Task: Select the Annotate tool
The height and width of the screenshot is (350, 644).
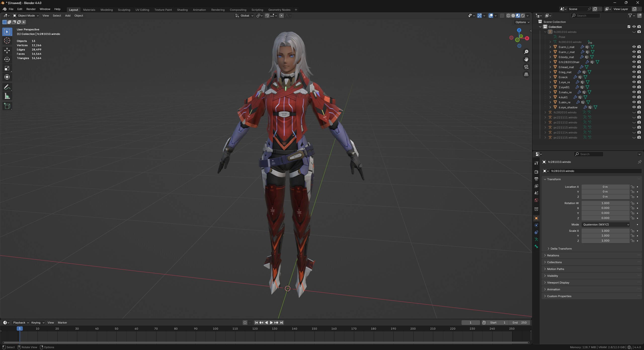Action: coord(7,87)
